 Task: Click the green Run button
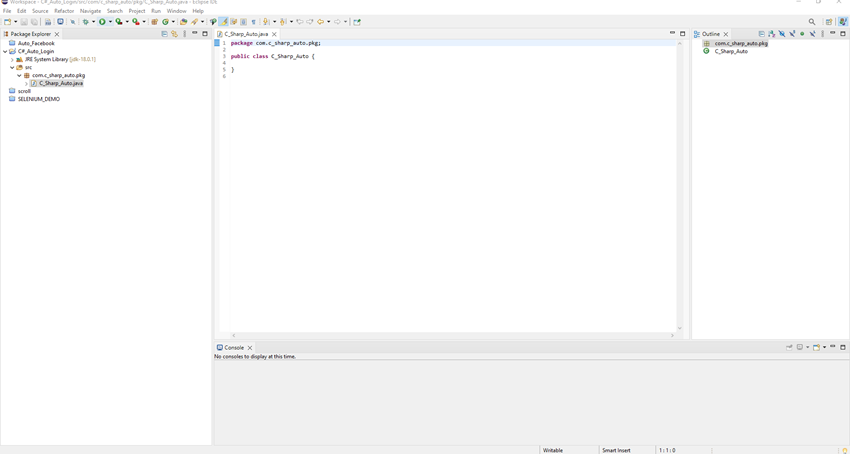coord(102,22)
